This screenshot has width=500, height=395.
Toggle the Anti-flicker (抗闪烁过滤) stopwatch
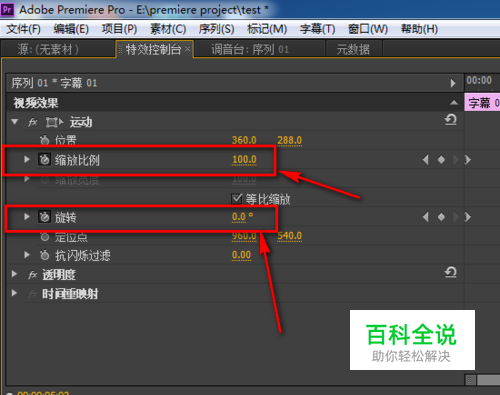click(44, 255)
